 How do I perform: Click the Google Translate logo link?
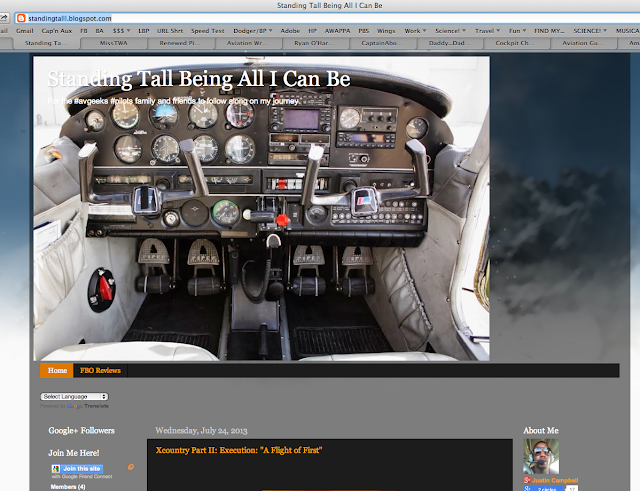(x=88, y=406)
